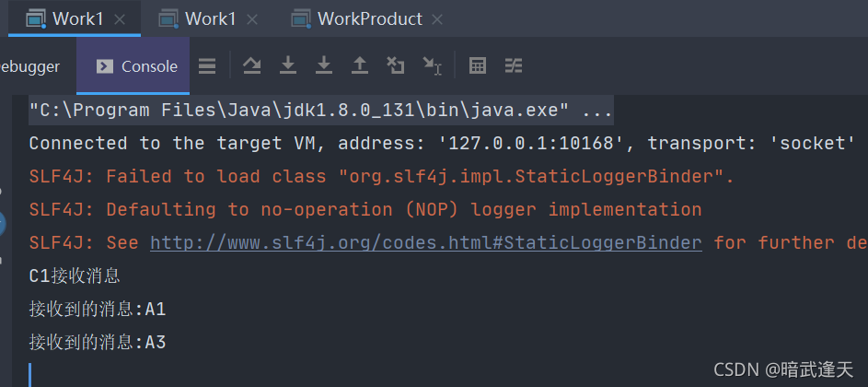Close the inactive Work1 tab
This screenshot has width=868, height=387.
(x=252, y=19)
